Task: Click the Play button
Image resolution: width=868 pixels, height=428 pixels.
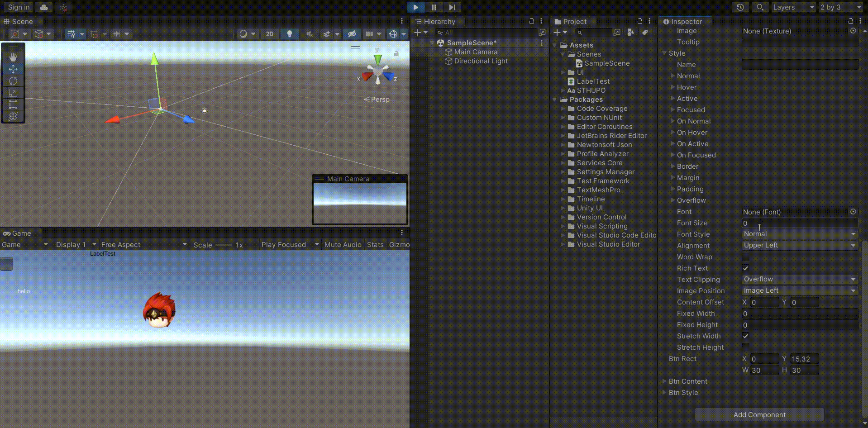Action: click(x=415, y=7)
